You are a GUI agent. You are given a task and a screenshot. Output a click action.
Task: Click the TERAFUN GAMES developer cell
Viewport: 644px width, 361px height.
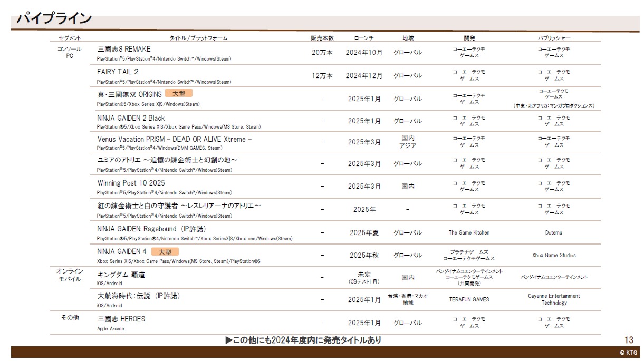tap(469, 299)
